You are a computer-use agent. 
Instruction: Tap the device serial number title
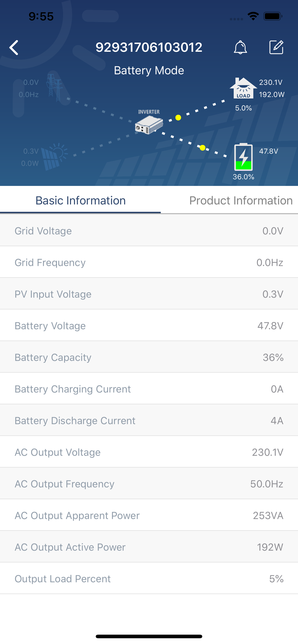(x=149, y=47)
